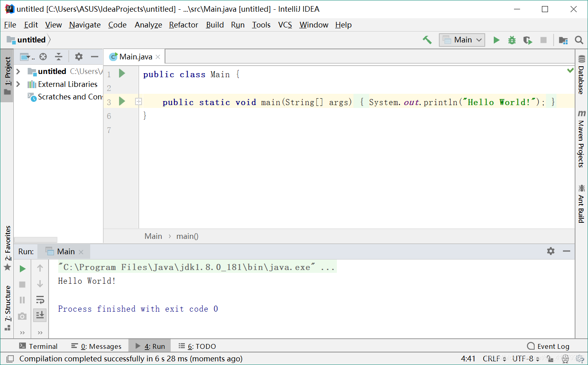
Task: Select the Main.java editor tab
Action: click(x=135, y=57)
